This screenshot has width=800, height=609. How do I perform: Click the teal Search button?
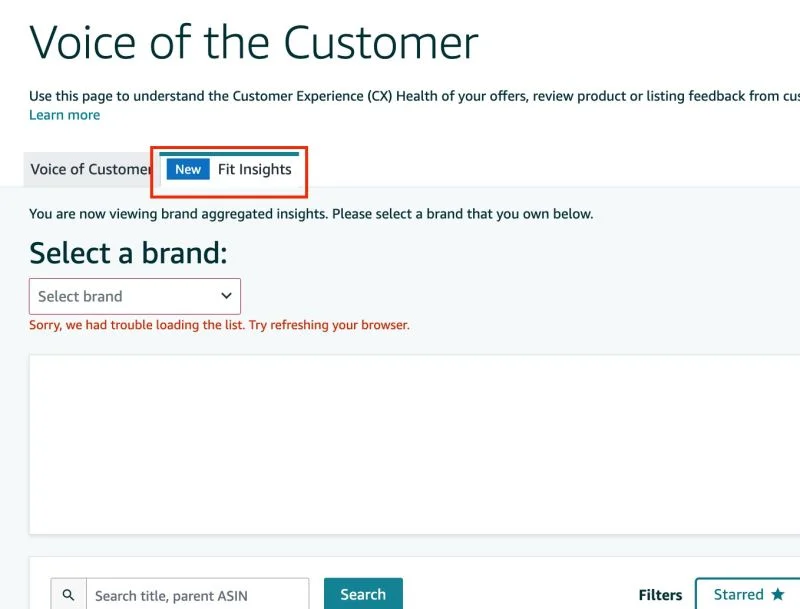363,594
